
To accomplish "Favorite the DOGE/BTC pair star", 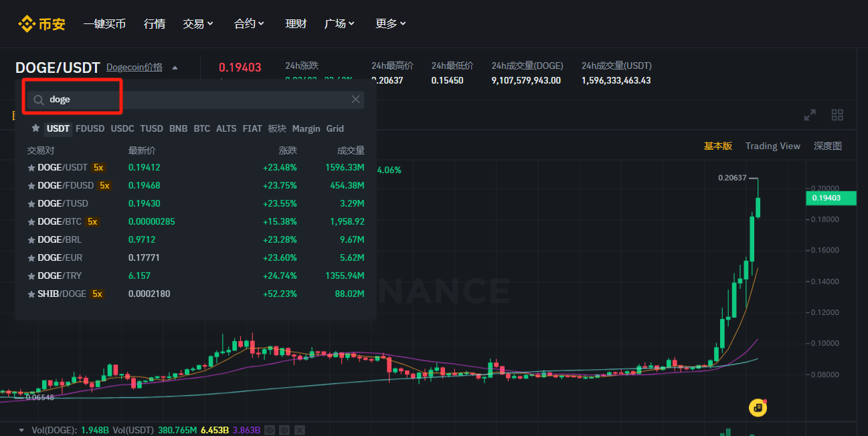I will point(31,222).
